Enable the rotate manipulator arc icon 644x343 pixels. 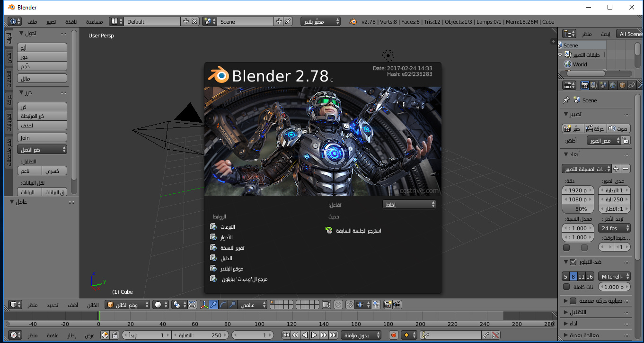click(223, 305)
